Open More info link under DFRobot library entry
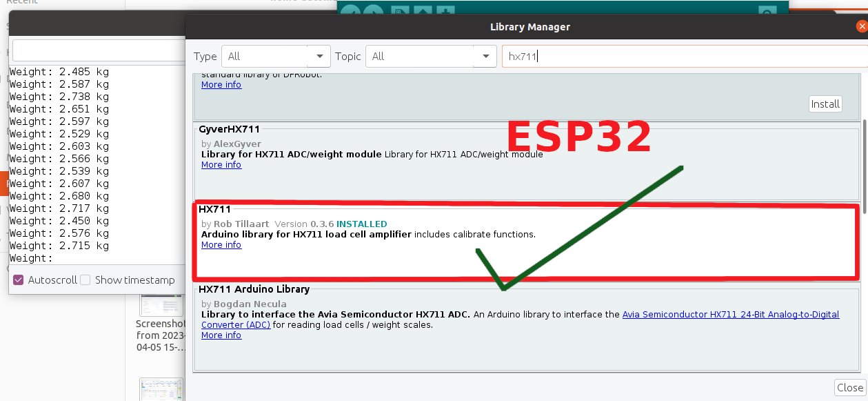Image resolution: width=868 pixels, height=401 pixels. (x=221, y=84)
